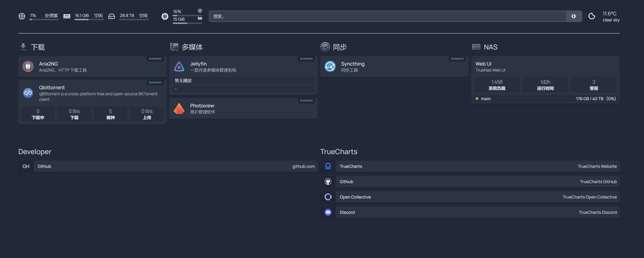The width and height of the screenshot is (644, 258).
Task: Collapse the Developer bookmarks group heading
Action: click(35, 152)
